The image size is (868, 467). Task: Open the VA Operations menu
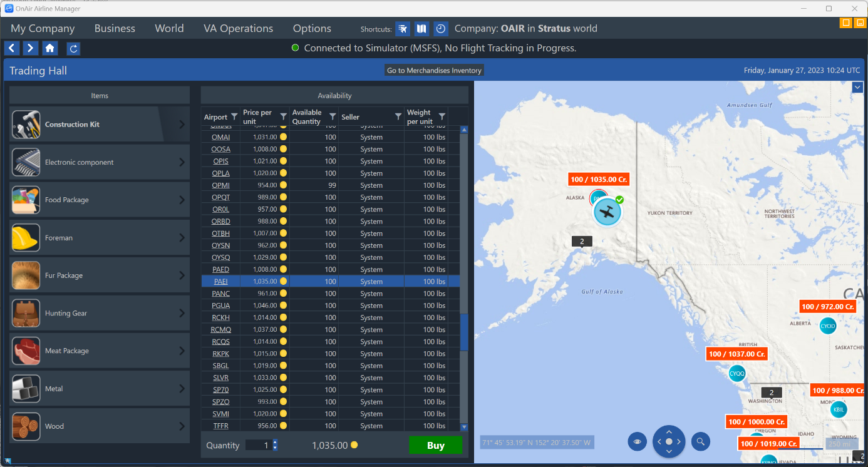click(238, 29)
